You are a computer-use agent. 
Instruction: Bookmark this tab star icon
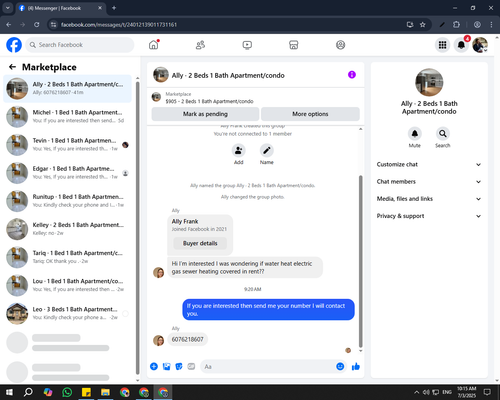click(x=423, y=24)
